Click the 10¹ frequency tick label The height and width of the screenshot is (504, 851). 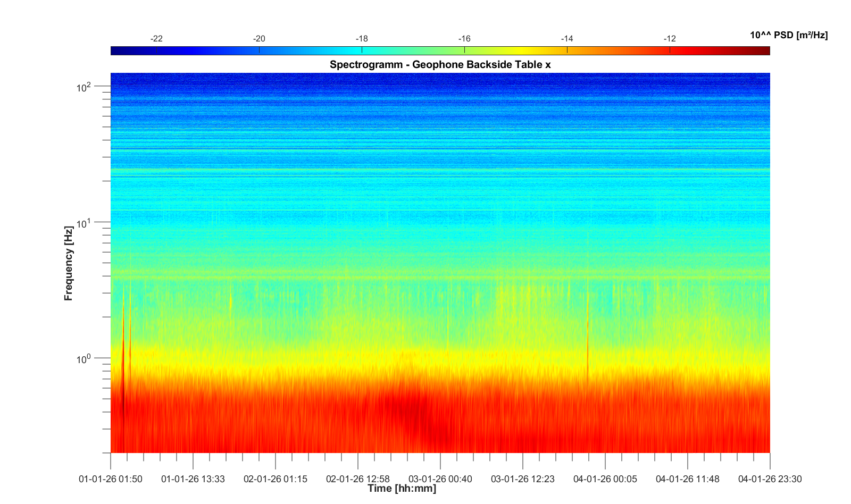click(84, 223)
